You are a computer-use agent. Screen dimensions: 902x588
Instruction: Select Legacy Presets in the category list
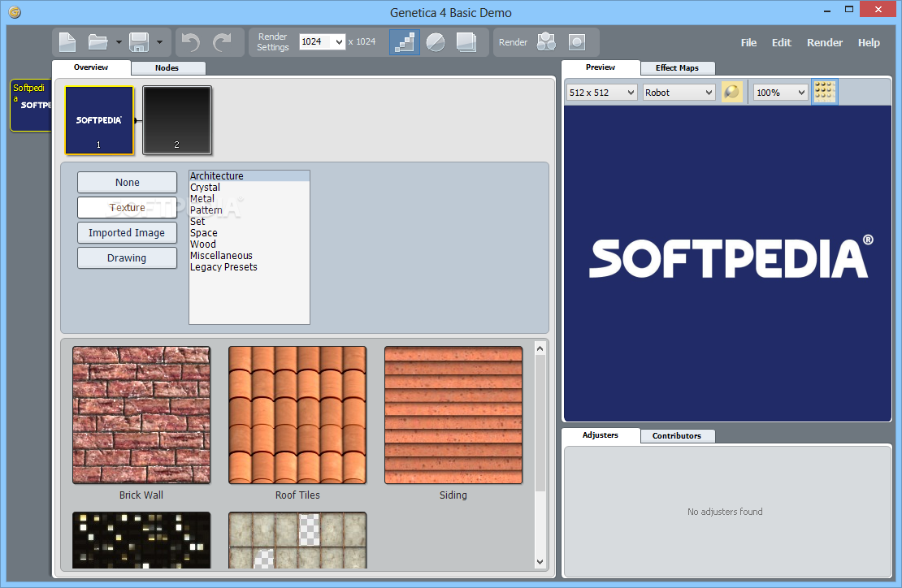[x=249, y=267]
